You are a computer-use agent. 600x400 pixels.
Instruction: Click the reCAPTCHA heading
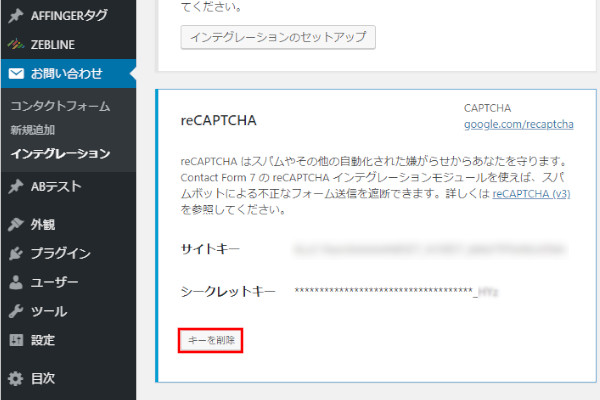(x=218, y=120)
